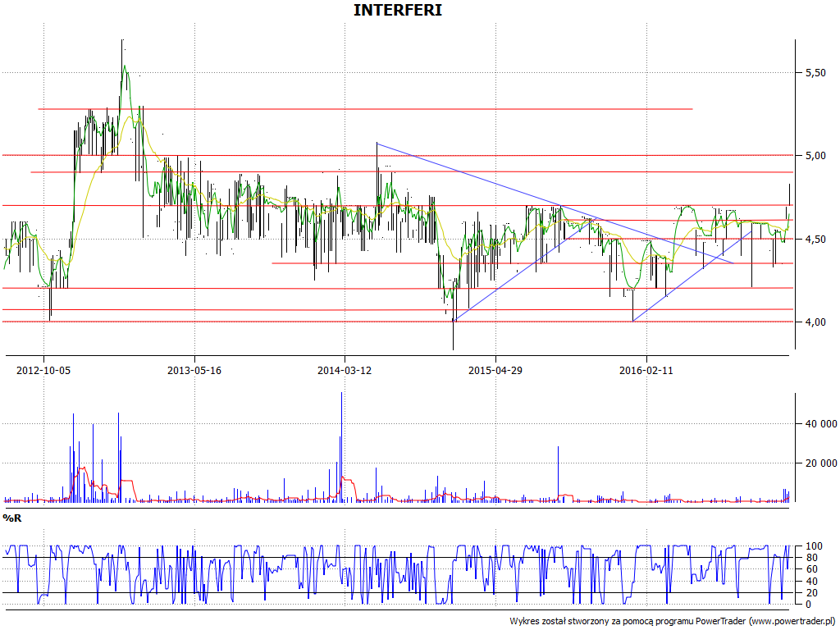Viewport: 840px width, 630px height.
Task: Click the 20 000 volume axis label
Action: 821,463
